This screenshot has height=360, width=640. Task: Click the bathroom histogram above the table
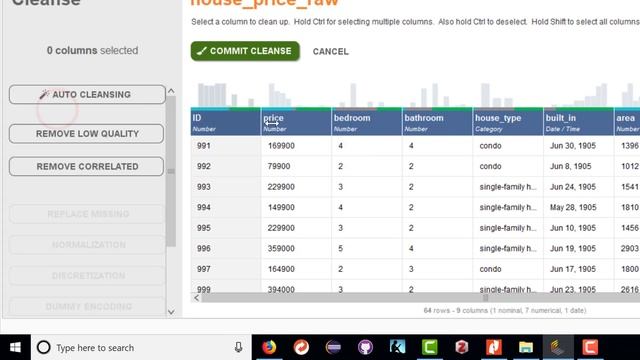438,95
